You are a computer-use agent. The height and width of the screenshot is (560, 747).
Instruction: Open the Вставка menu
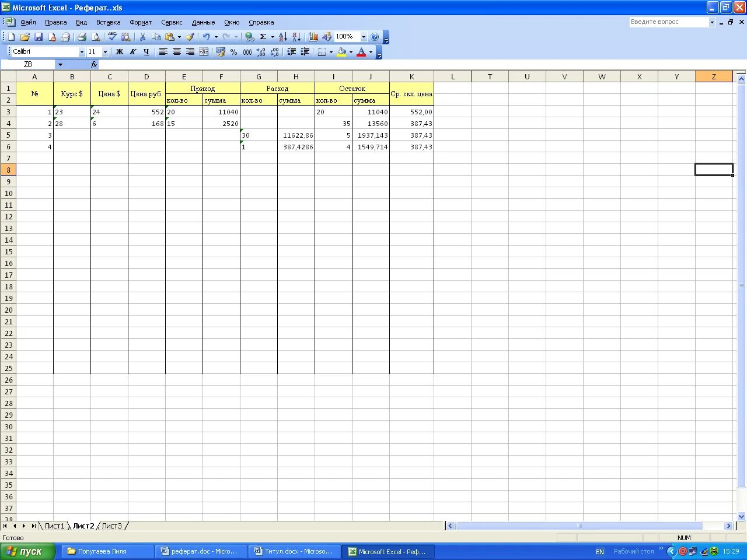[108, 22]
